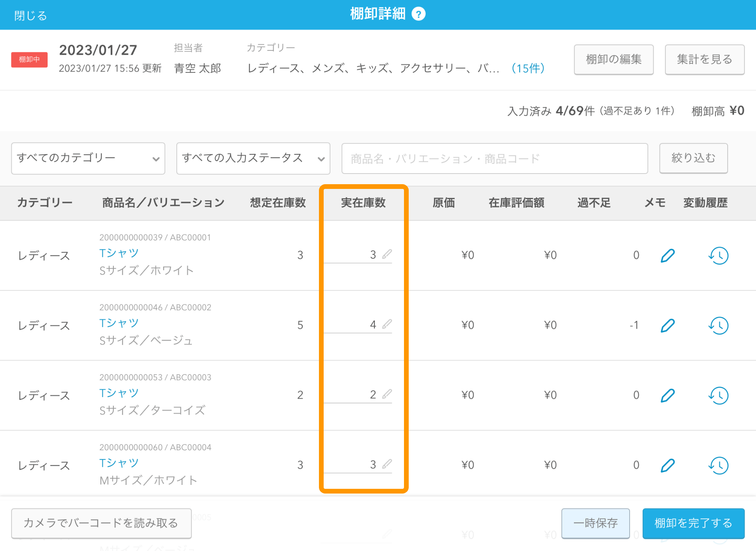
Task: Edit actual stock count for Sサイズ/ベージュ
Action: pos(358,325)
